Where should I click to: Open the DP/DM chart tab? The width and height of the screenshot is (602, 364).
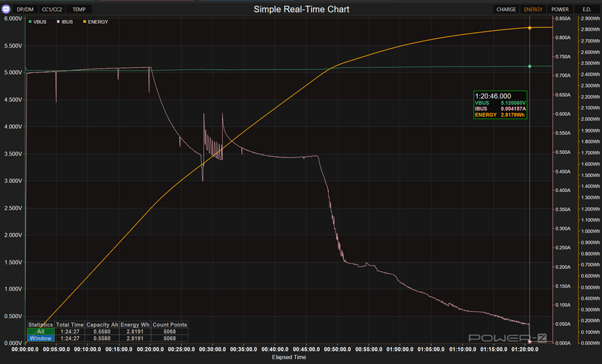tap(25, 9)
